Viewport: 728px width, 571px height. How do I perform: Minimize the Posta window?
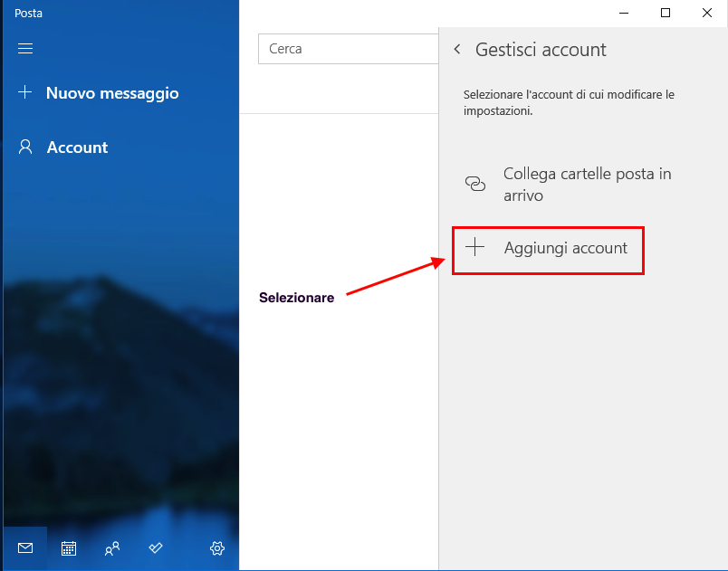(x=624, y=13)
